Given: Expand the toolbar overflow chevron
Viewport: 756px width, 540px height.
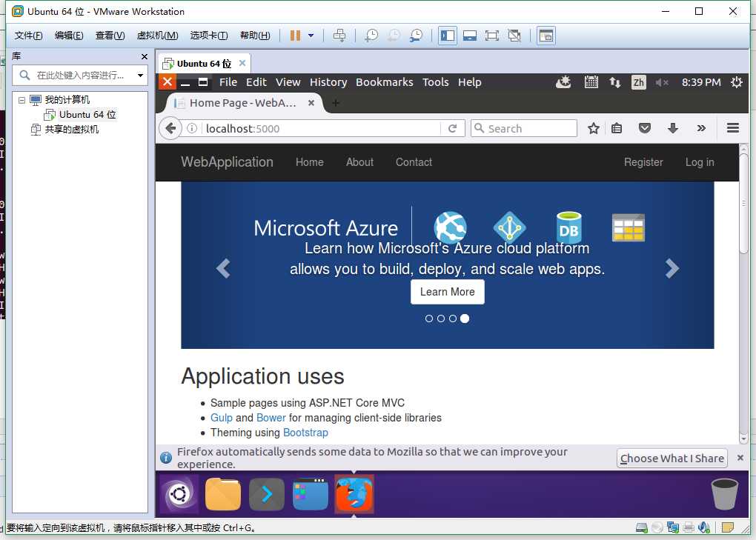Looking at the screenshot, I should click(701, 128).
